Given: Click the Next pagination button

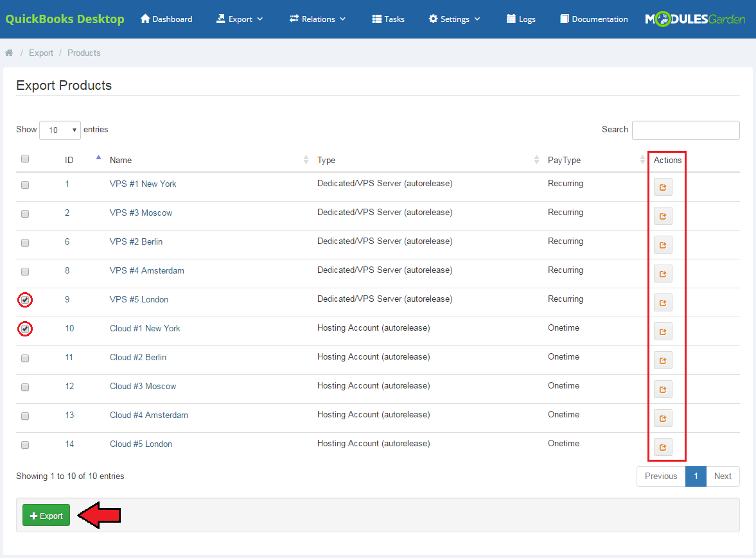Looking at the screenshot, I should tap(723, 476).
